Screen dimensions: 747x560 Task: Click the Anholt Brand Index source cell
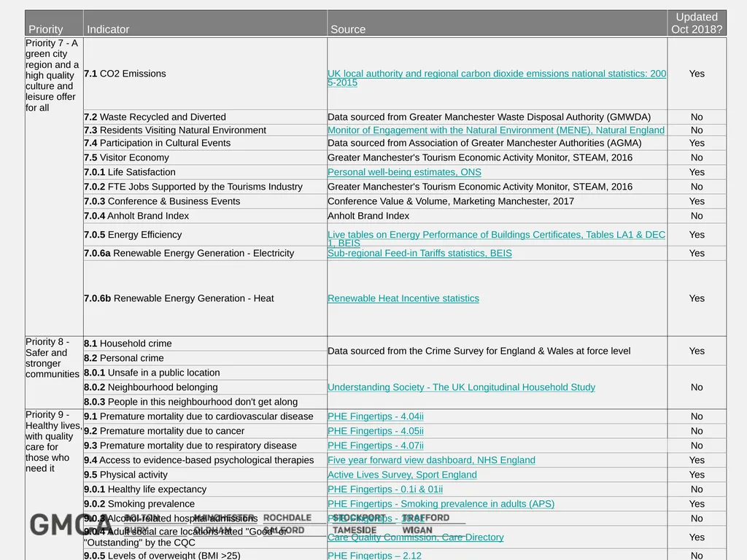(x=498, y=216)
